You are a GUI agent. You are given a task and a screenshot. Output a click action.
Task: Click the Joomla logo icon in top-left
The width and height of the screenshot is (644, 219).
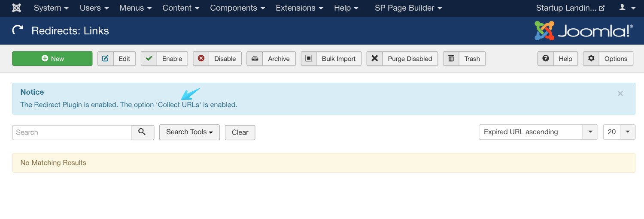click(x=16, y=8)
